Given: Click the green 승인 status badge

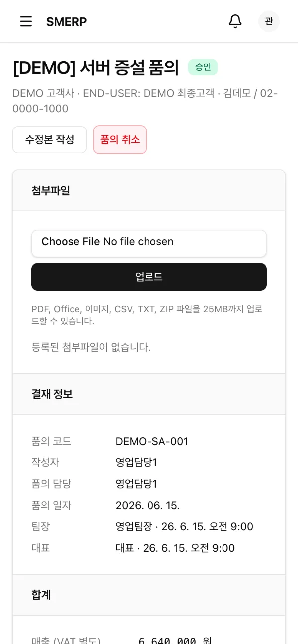Looking at the screenshot, I should 203,67.
